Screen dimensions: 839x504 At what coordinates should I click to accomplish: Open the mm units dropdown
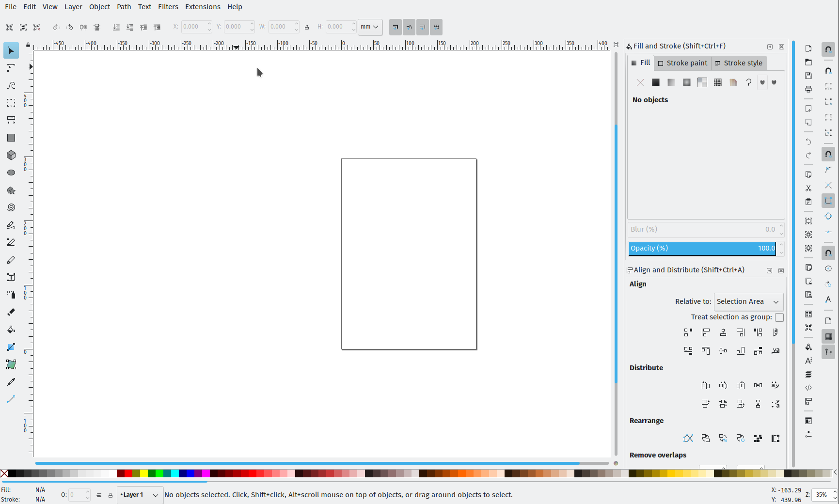pos(370,27)
